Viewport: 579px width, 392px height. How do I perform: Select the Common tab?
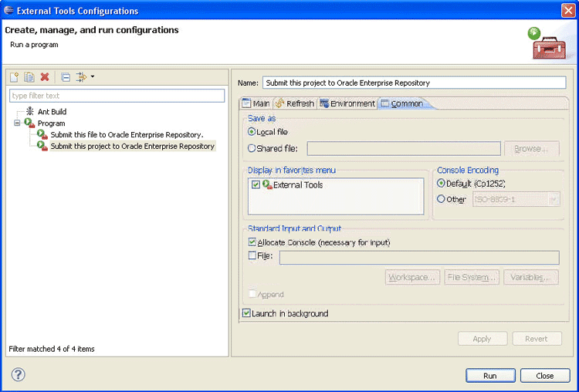point(402,103)
